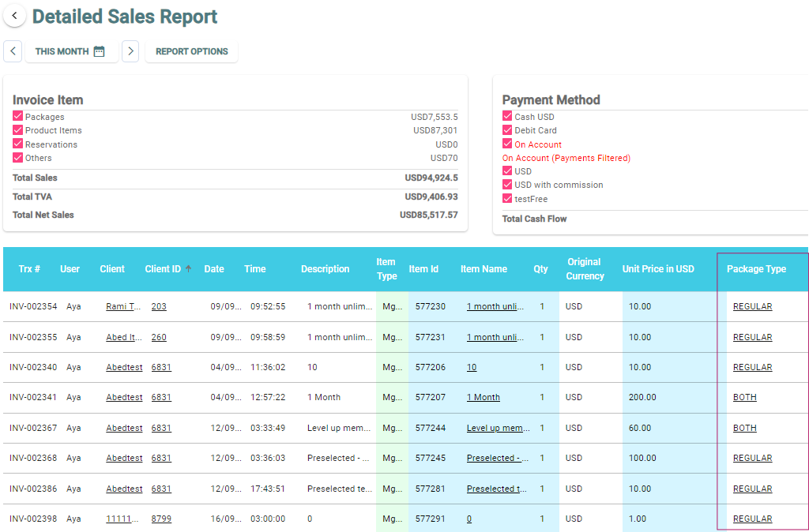Sort by Unit Price in USD header
Screen dimensions: 809x532
(657, 269)
